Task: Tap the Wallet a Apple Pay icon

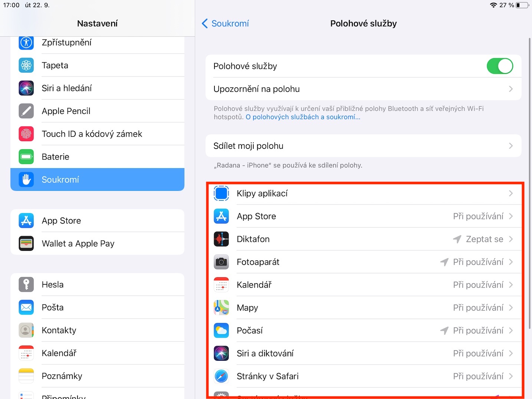Action: point(26,243)
